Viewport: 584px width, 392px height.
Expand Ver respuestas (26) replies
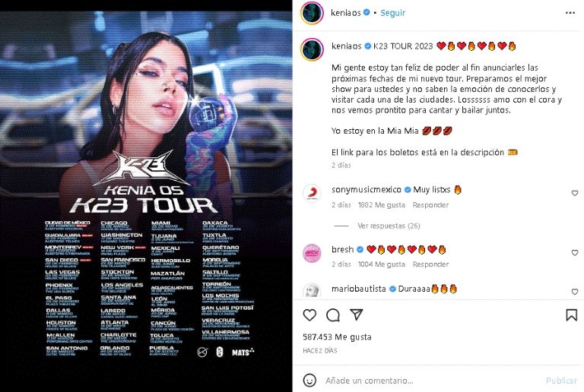(x=389, y=226)
